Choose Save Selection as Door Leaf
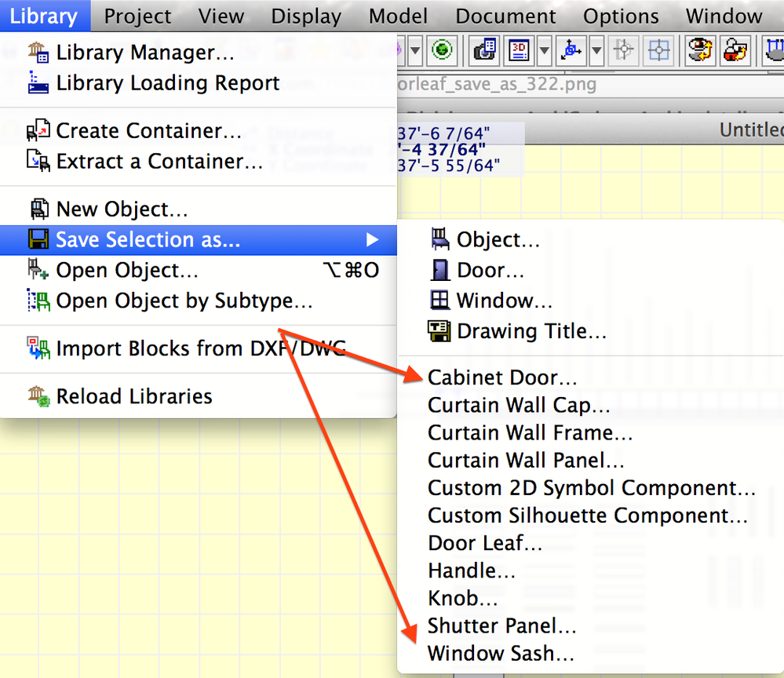This screenshot has height=678, width=784. [485, 543]
